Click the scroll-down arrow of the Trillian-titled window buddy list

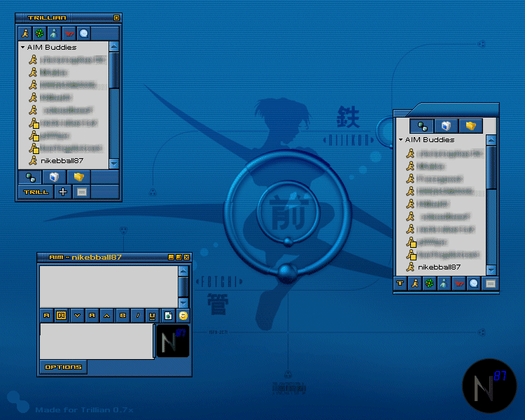(114, 164)
